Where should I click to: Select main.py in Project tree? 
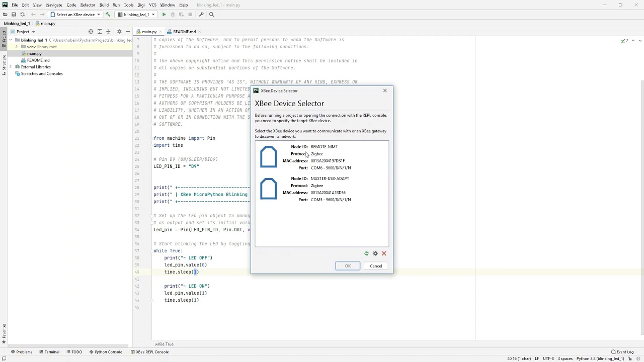click(34, 54)
